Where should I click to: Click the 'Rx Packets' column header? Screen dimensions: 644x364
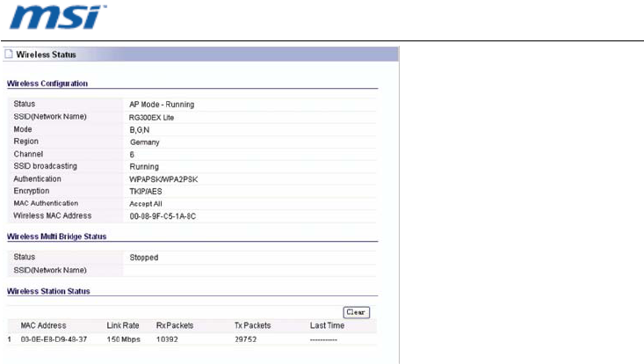click(175, 325)
